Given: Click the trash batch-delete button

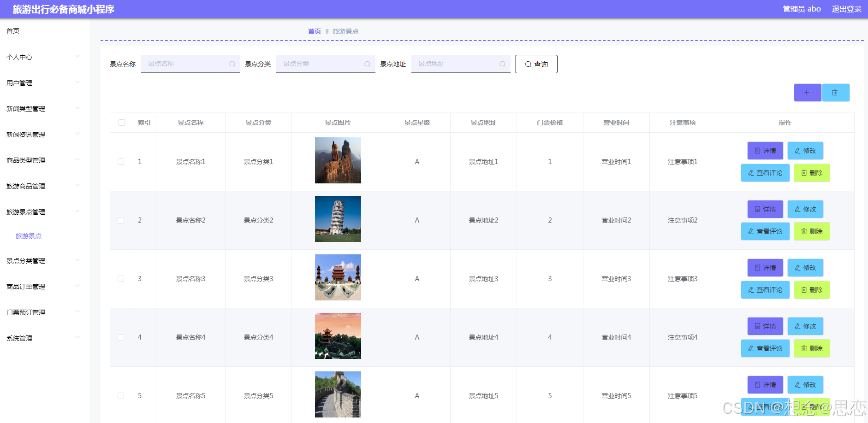Looking at the screenshot, I should [x=835, y=93].
